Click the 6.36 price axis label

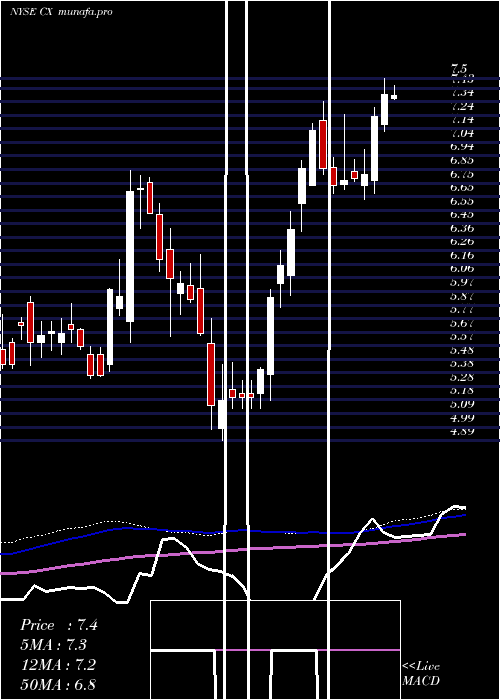point(462,228)
